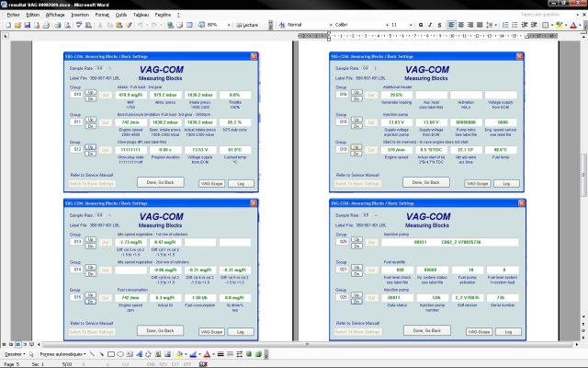Click the Open folder icon
588x368 pixels.
pyautogui.click(x=17, y=25)
